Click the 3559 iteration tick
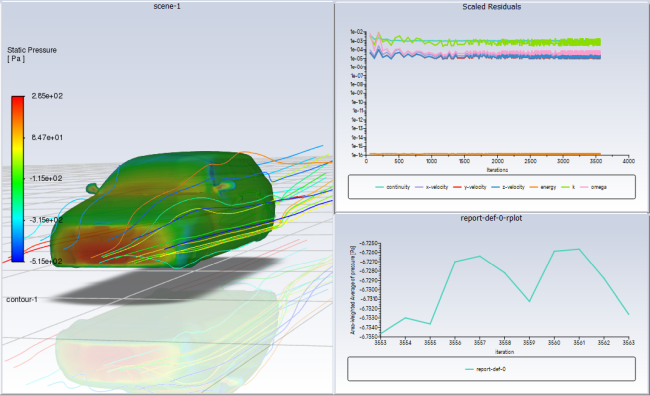The height and width of the screenshot is (396, 650). point(529,343)
